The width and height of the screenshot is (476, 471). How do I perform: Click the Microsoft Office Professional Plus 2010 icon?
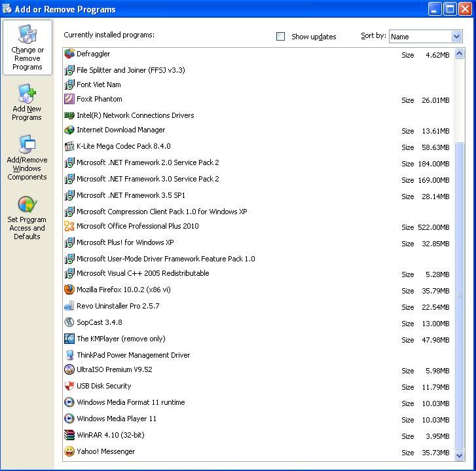69,226
